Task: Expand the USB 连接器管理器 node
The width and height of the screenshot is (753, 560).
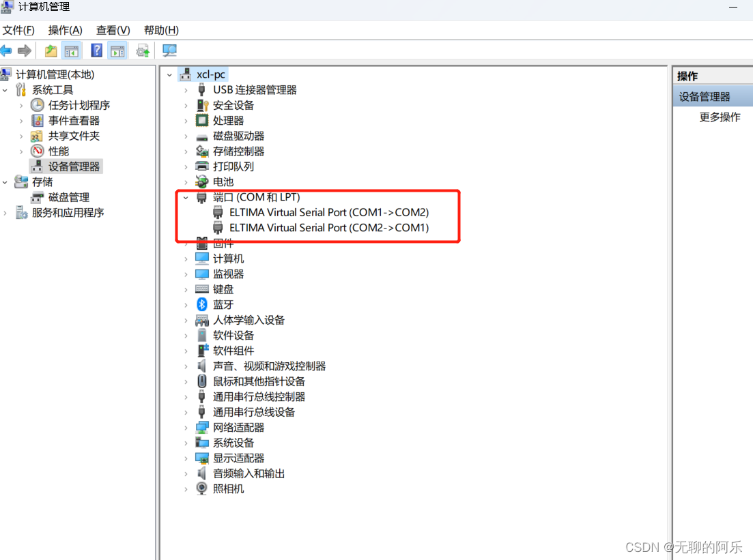Action: [x=186, y=90]
